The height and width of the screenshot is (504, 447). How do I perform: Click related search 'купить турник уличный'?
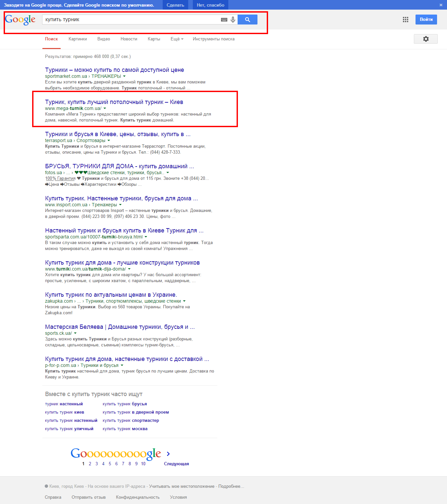[69, 429]
